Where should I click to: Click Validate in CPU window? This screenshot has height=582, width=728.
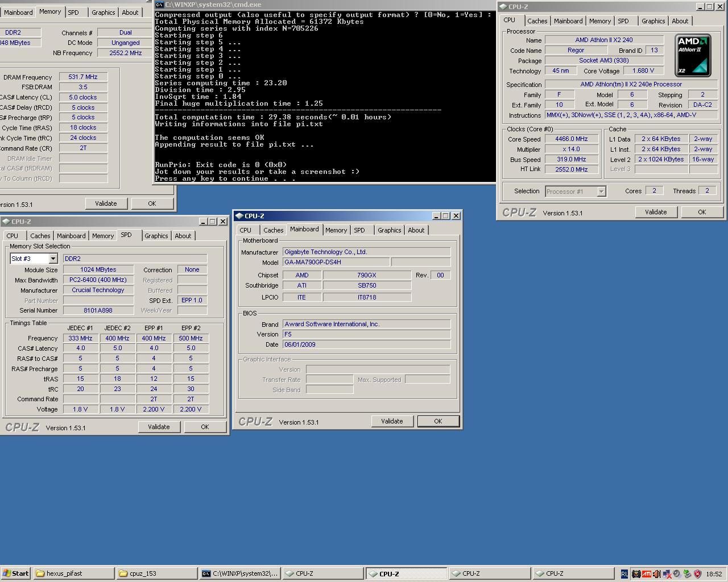point(656,212)
